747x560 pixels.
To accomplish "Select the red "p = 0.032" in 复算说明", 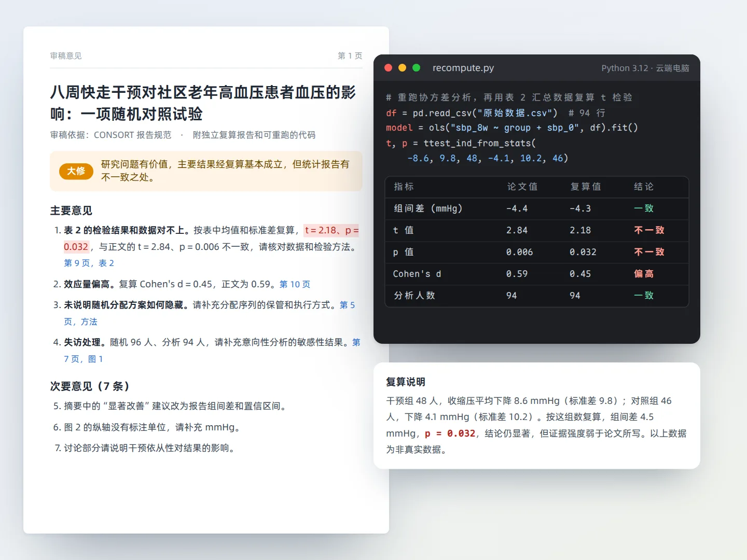I will (x=450, y=433).
